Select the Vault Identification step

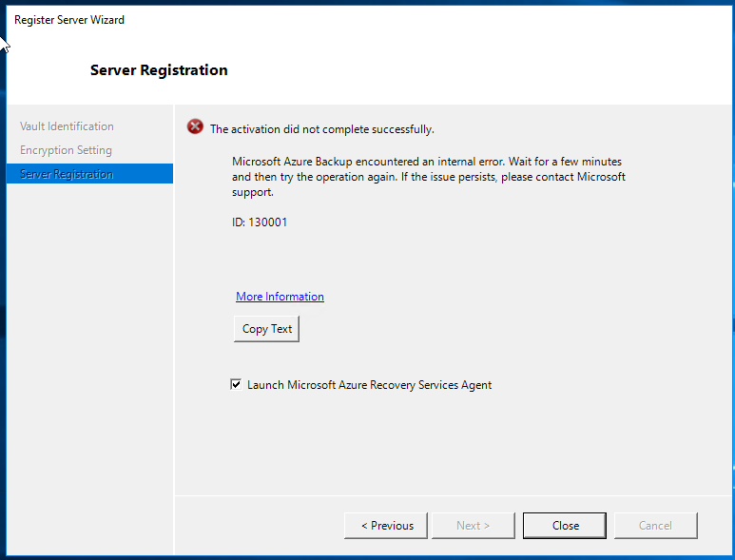tap(67, 126)
